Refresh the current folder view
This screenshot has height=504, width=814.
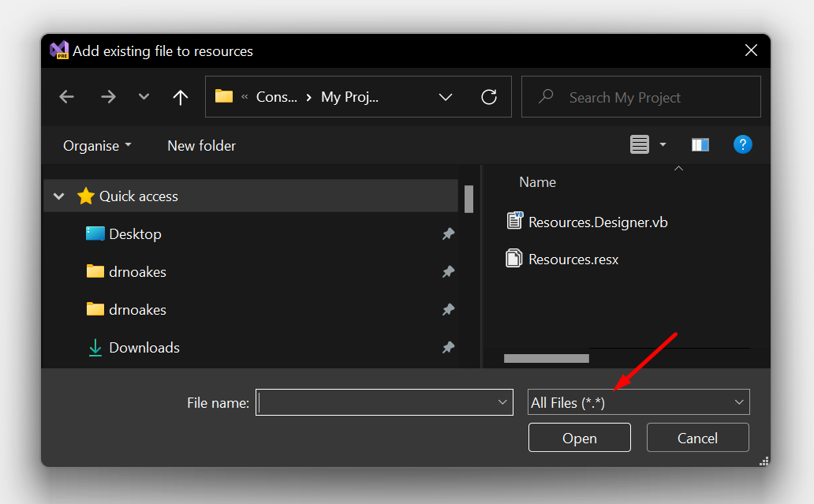489,96
